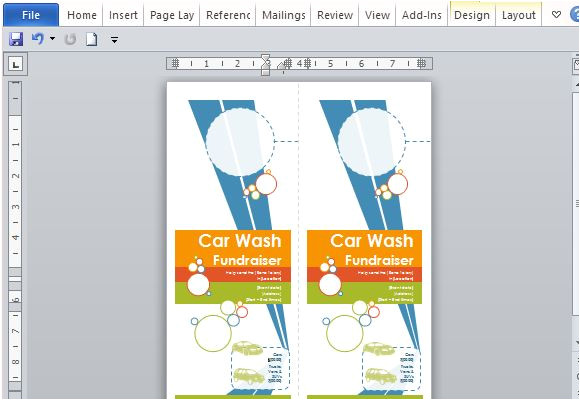Screen dimensions: 580x400
Task: Click the left hanger's car price box
Action: tap(260, 368)
